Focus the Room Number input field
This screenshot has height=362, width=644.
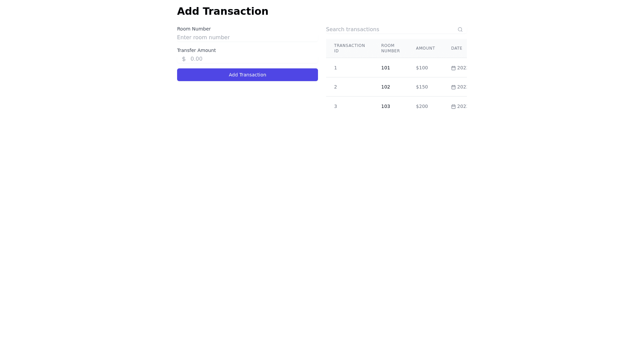click(x=247, y=38)
